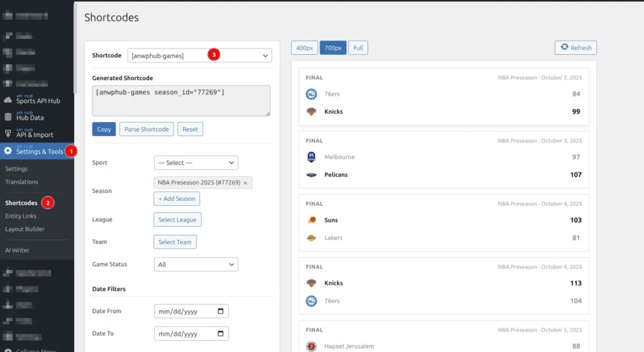This screenshot has width=644, height=352.
Task: Click the Date Filters section heading
Action: point(109,289)
